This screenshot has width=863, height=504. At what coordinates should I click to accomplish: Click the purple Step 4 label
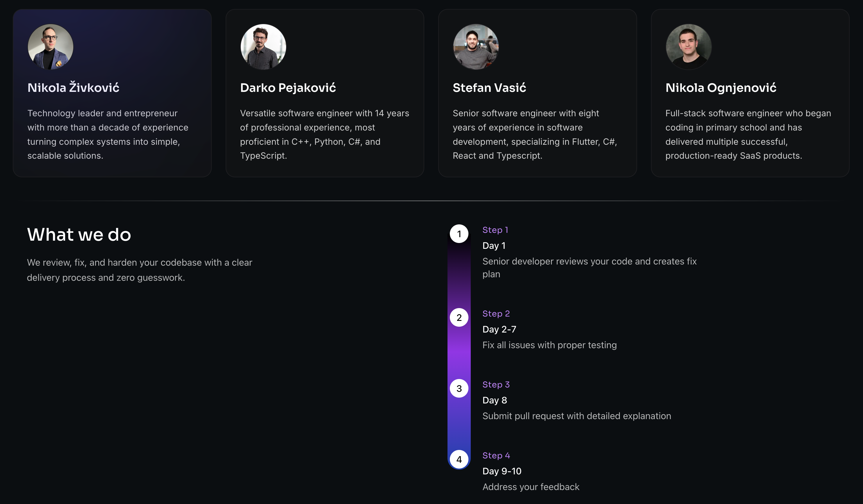[496, 455]
